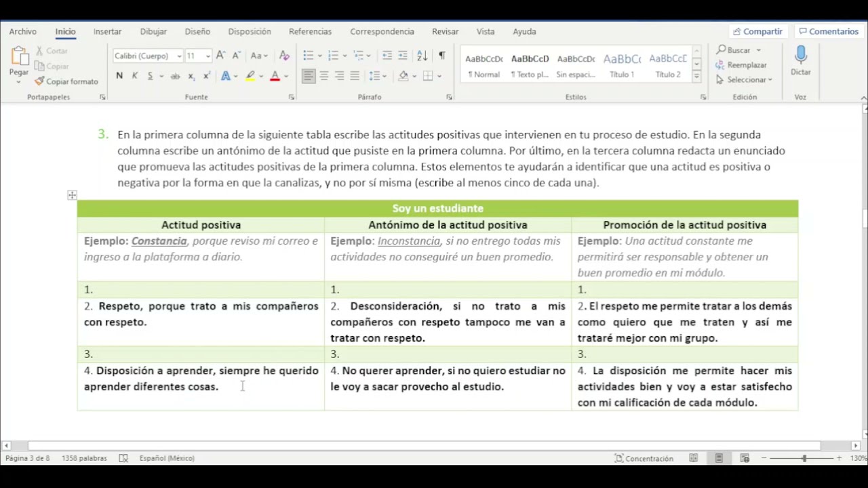868x488 pixels.
Task: Open the Aa change case dropdown
Action: click(259, 56)
